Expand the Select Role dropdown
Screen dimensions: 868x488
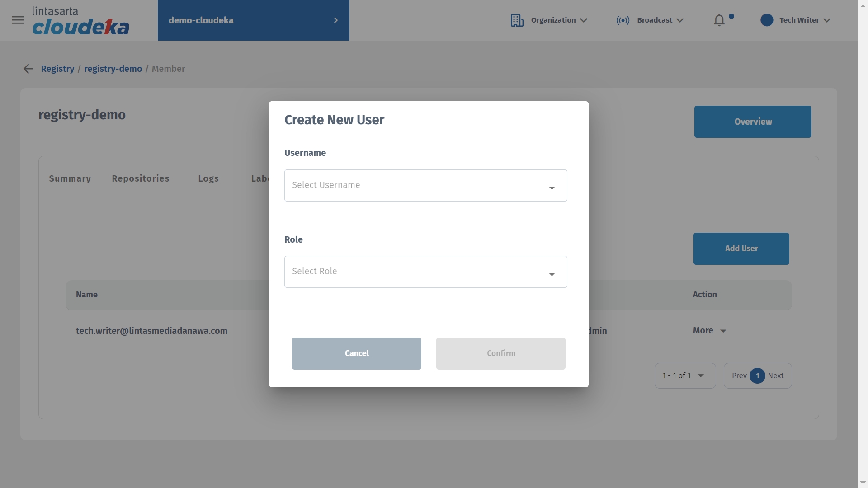tap(425, 272)
